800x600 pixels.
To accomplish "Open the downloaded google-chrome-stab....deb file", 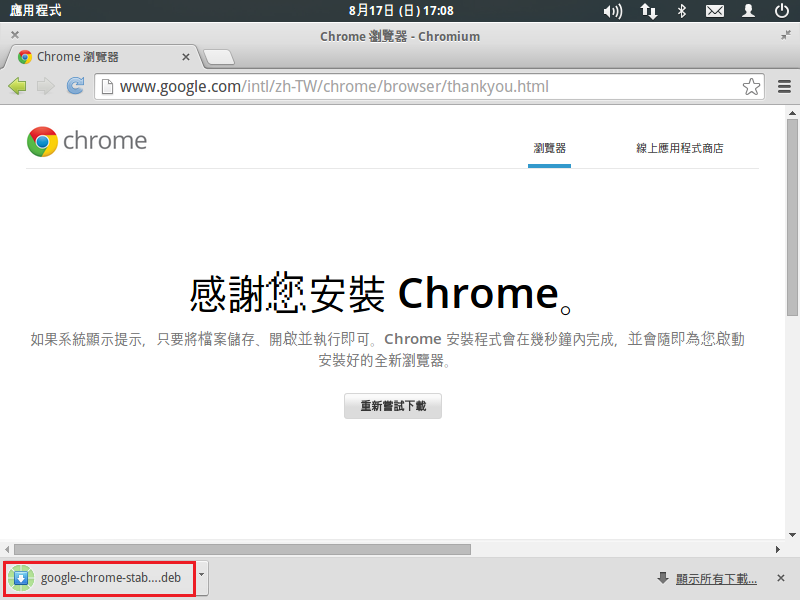I will [x=100, y=578].
